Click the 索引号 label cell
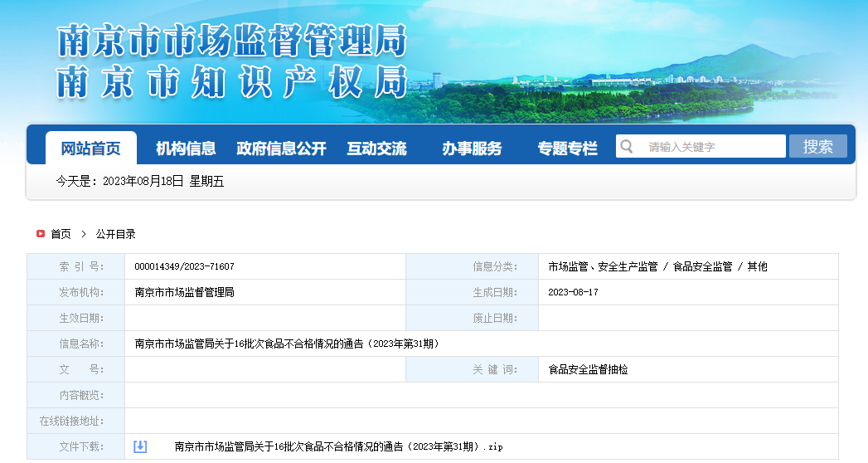The image size is (868, 463). (75, 266)
